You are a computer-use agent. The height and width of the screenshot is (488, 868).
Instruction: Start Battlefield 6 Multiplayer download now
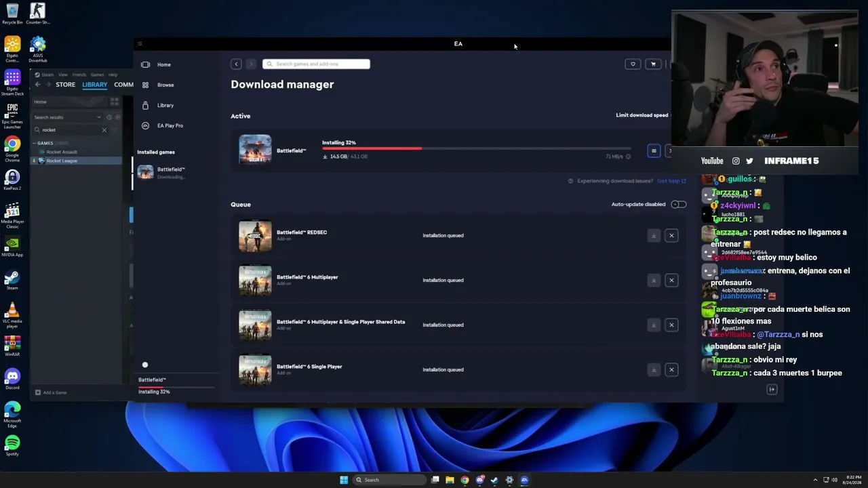654,280
